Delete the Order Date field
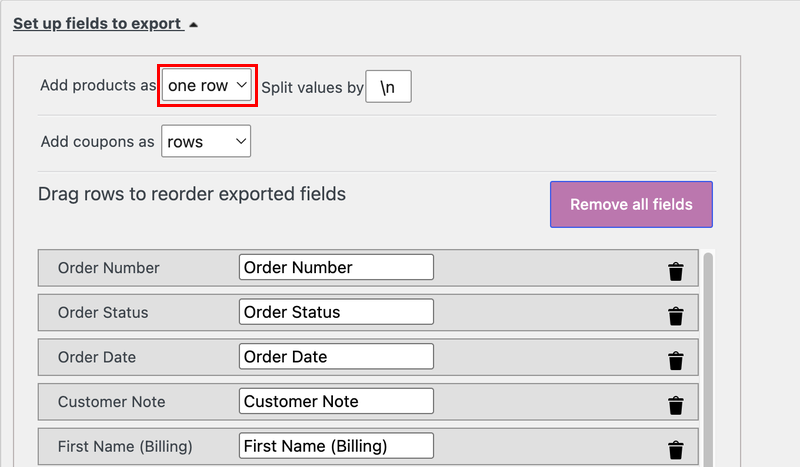 pyautogui.click(x=676, y=360)
